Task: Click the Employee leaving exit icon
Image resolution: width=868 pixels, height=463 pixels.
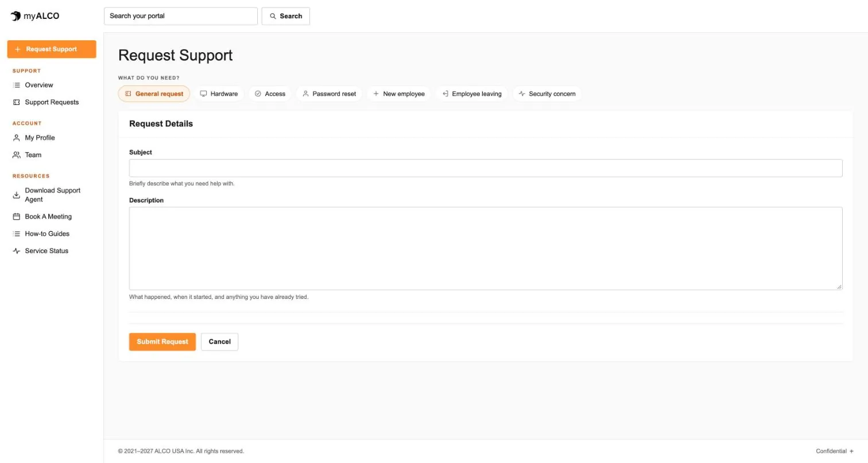Action: [445, 94]
